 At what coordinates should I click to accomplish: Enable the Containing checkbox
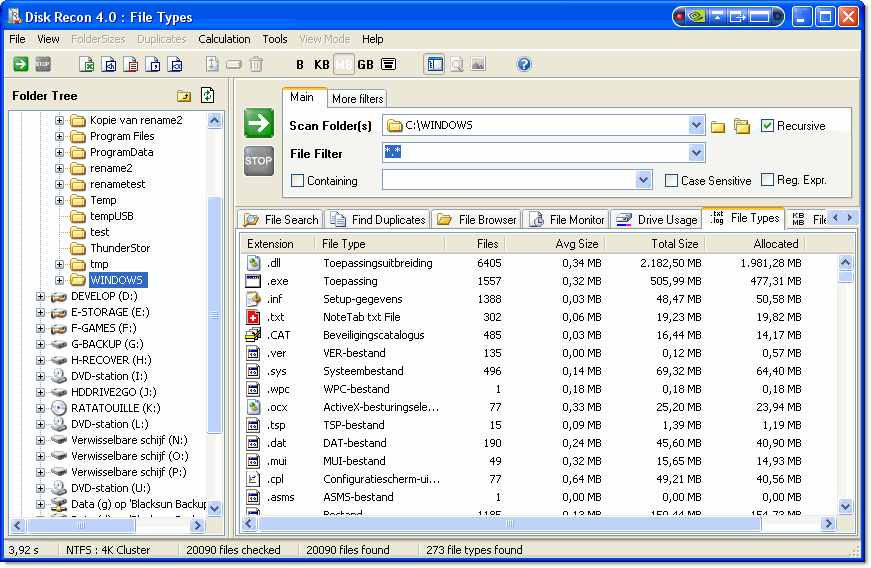pyautogui.click(x=297, y=180)
